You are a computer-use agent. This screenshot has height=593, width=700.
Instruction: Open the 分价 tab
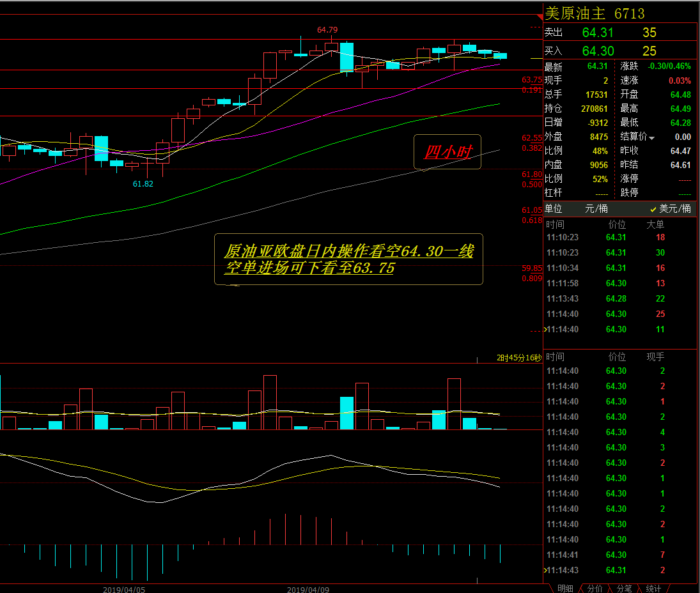click(x=595, y=588)
